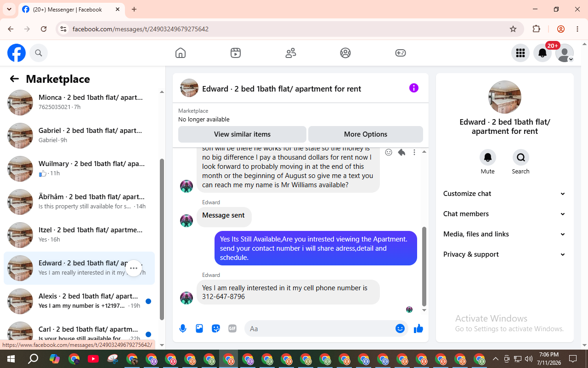The width and height of the screenshot is (588, 368).
Task: Open large listing photo in right panel
Action: click(x=505, y=97)
